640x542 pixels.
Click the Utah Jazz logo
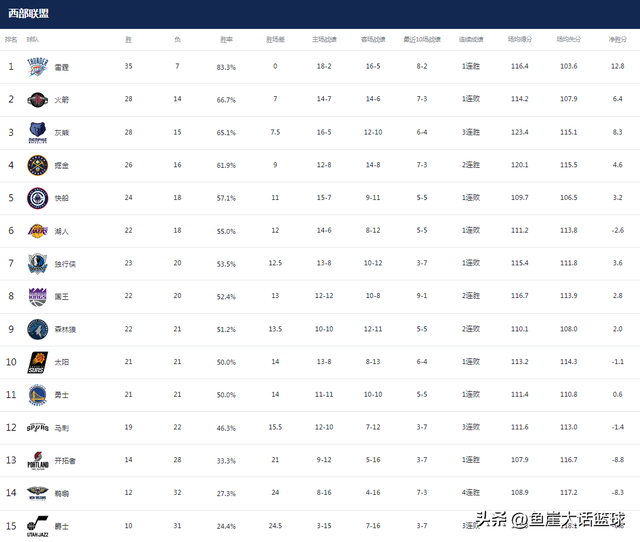[38, 526]
